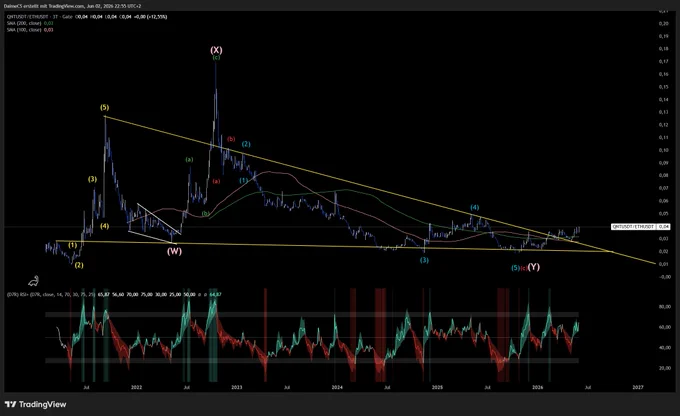Viewport: 680px width, 416px height.
Task: Select the green (c) label below (X)
Action: pyautogui.click(x=216, y=57)
